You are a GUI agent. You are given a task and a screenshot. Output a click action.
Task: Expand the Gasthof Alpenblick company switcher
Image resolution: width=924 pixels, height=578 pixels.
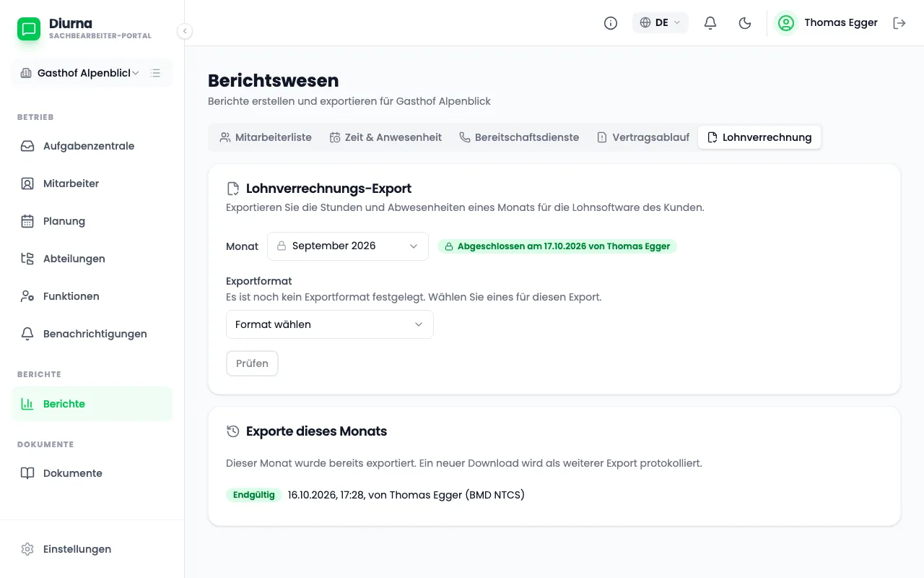click(80, 73)
